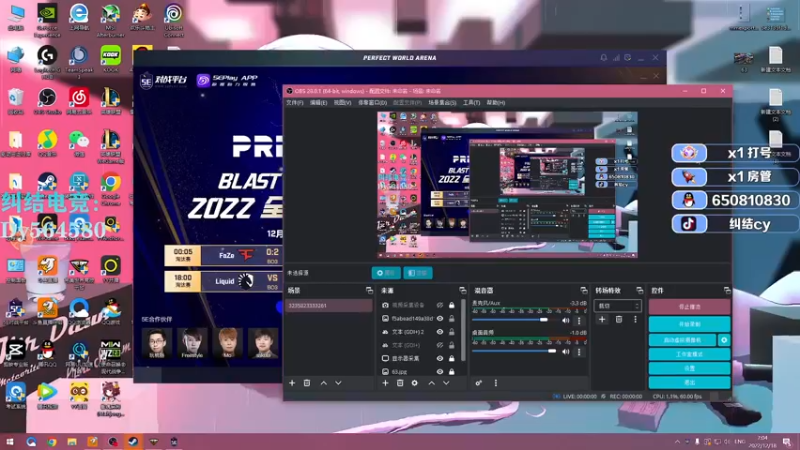Open advanced audio properties gears icon in mixer
Screen dimensions: 800x450
[x=479, y=383]
